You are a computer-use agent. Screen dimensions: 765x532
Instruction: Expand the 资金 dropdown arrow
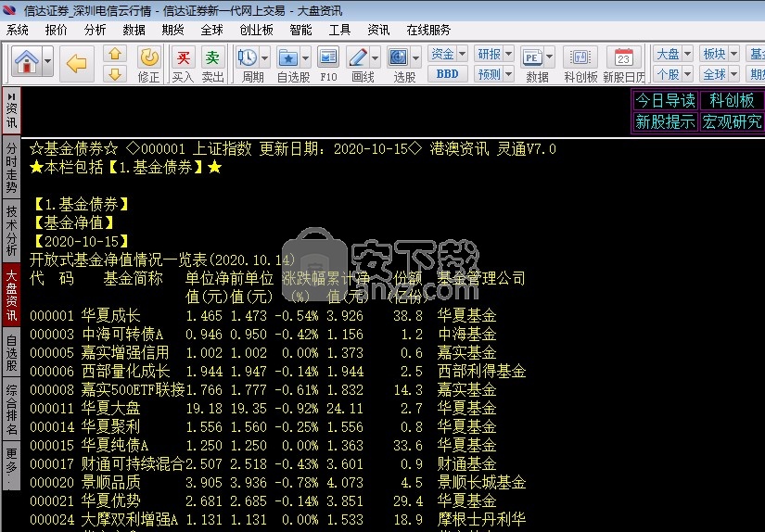point(462,54)
